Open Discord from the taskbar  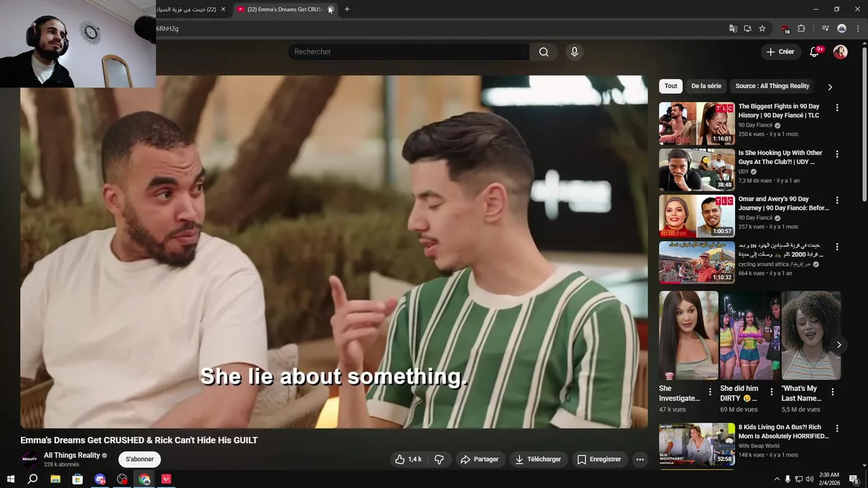[x=100, y=479]
